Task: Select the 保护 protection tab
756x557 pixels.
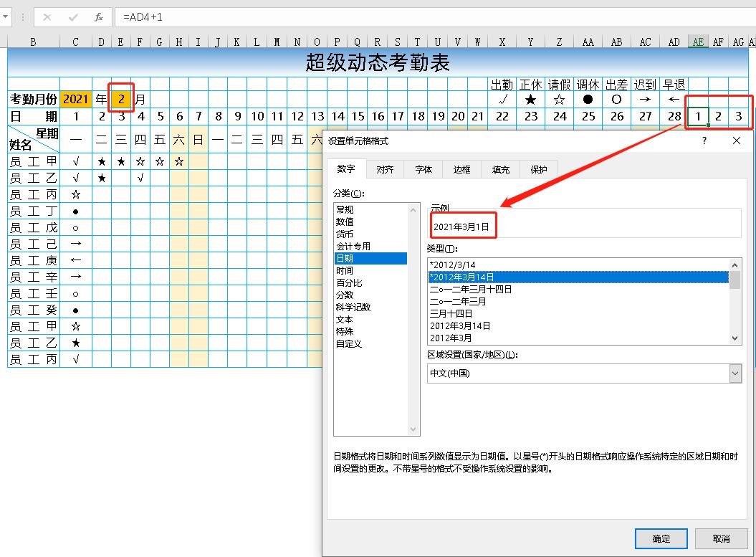Action: click(538, 168)
